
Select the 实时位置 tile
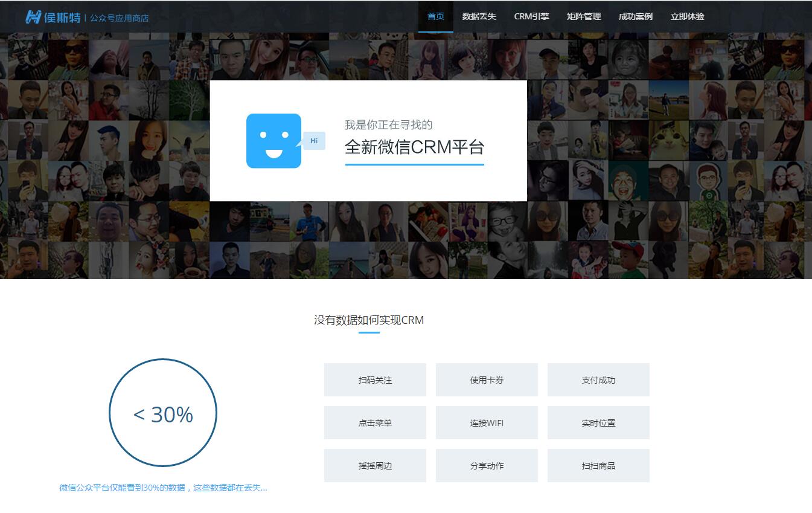tap(598, 423)
